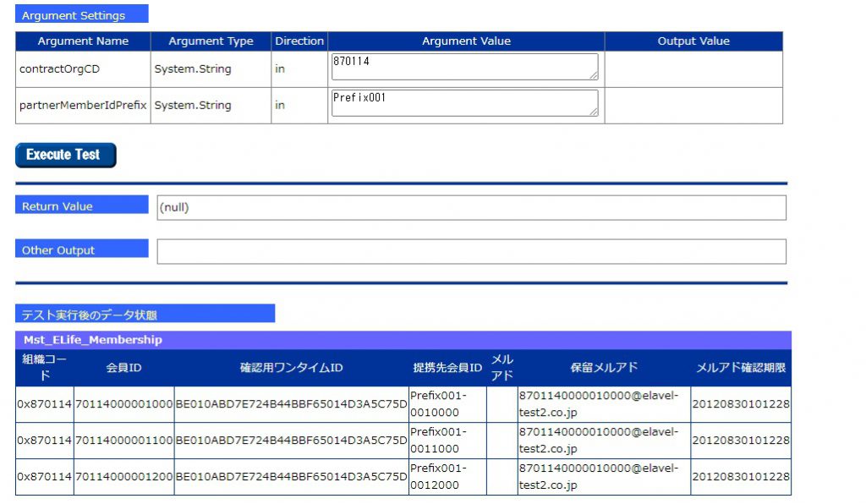Edit partnerMemberIdPrefix value Prefix001
This screenshot has width=866, height=504.
click(464, 103)
